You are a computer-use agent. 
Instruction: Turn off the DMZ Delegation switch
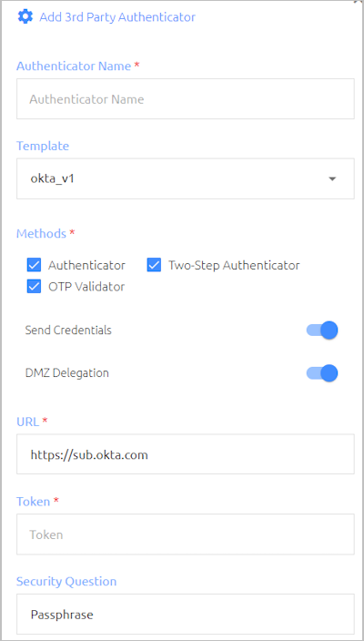point(322,373)
